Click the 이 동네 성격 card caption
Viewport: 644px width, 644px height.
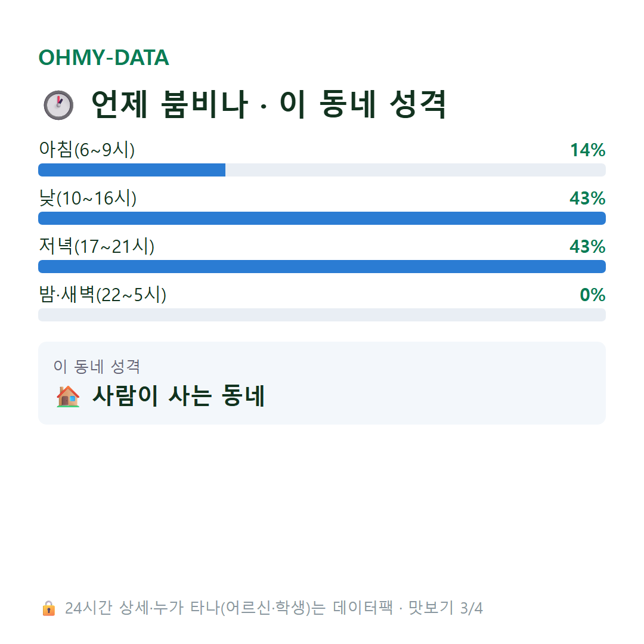[97, 366]
